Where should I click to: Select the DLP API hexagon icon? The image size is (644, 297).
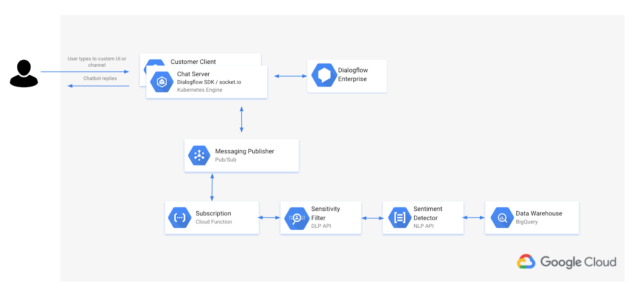[297, 218]
